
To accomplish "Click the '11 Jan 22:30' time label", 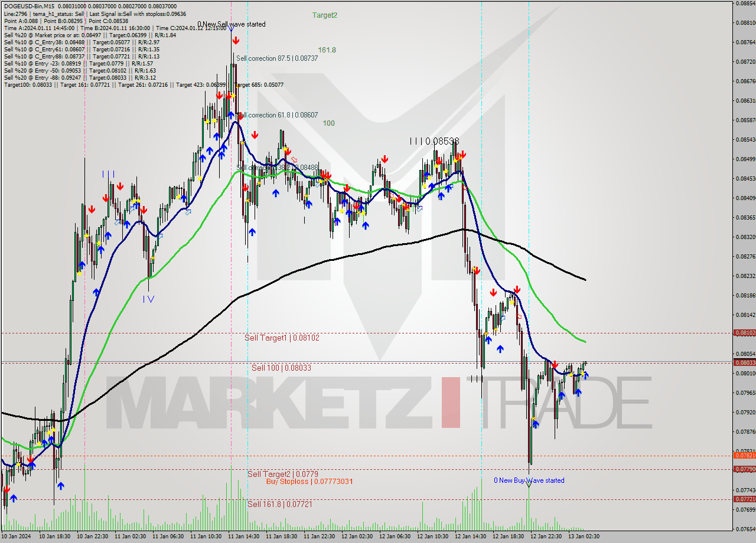I will coord(319,537).
